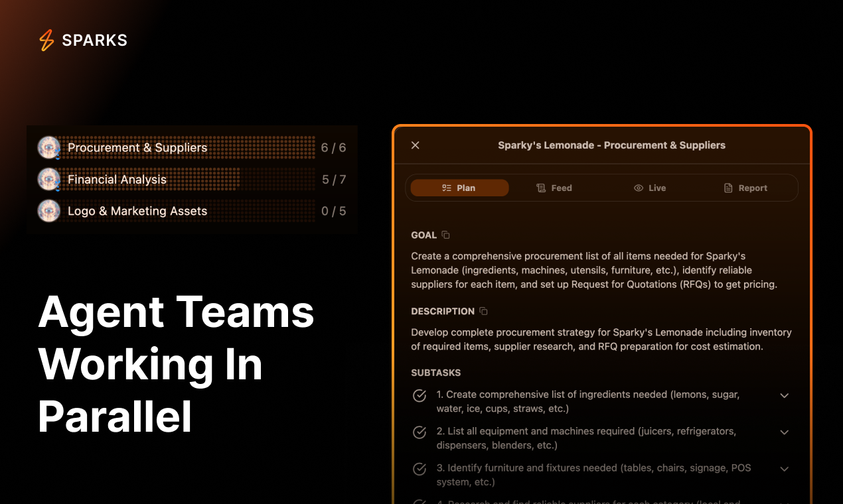Copy the GOAL text using copy icon

tap(446, 235)
